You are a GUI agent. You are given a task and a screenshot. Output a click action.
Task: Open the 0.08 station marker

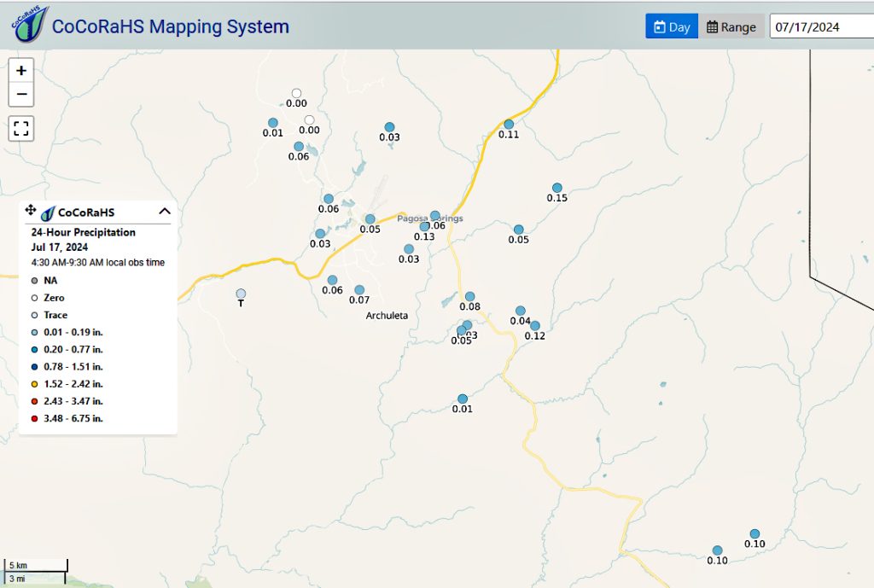pos(470,296)
